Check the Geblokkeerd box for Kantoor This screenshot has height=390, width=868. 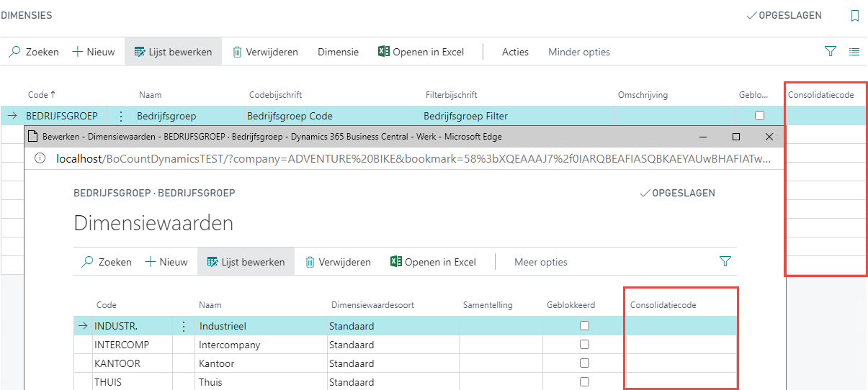click(x=584, y=363)
